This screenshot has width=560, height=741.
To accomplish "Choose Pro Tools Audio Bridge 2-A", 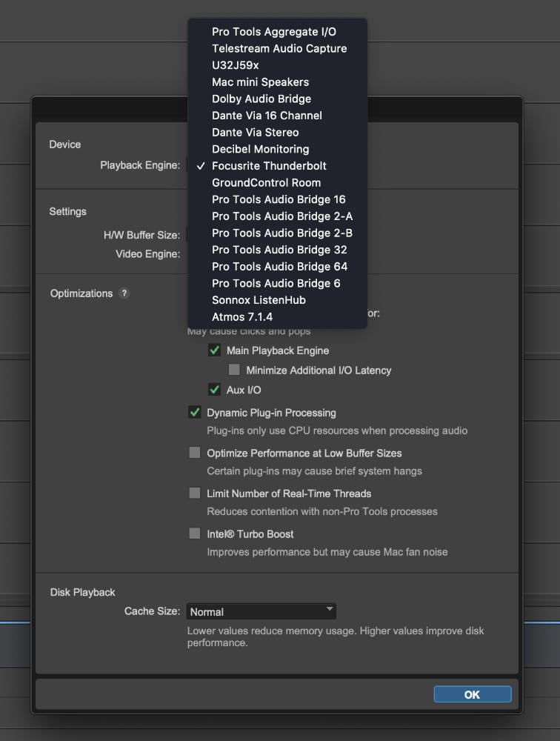I will pos(277,216).
